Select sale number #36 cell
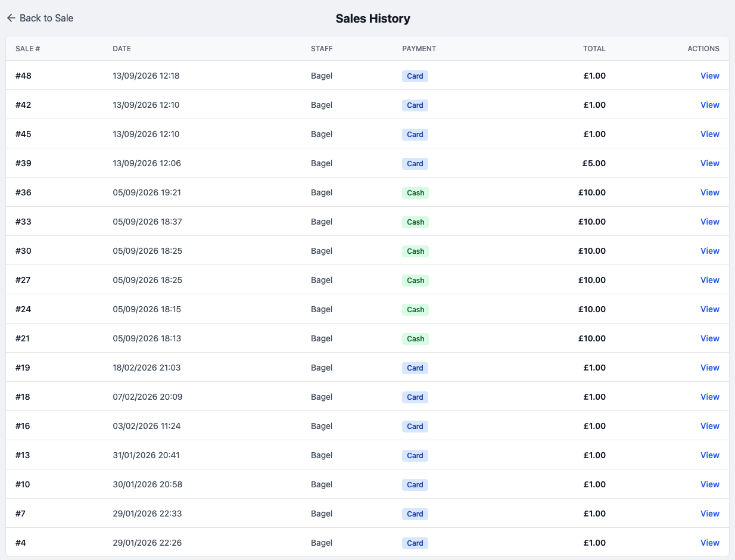Viewport: 735px width, 560px height. point(23,192)
